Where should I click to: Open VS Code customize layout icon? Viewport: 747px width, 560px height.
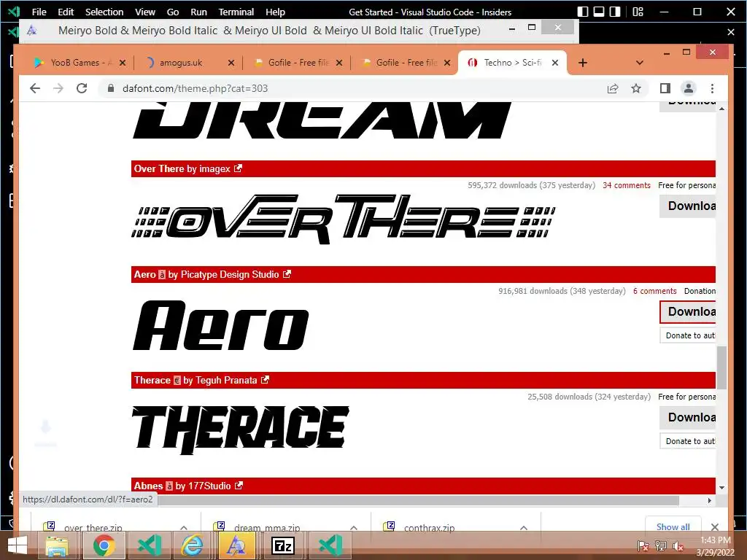click(638, 12)
